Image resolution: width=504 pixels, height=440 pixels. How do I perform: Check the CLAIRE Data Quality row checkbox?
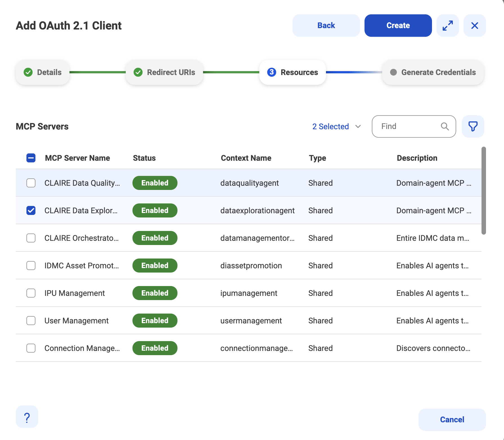point(31,183)
